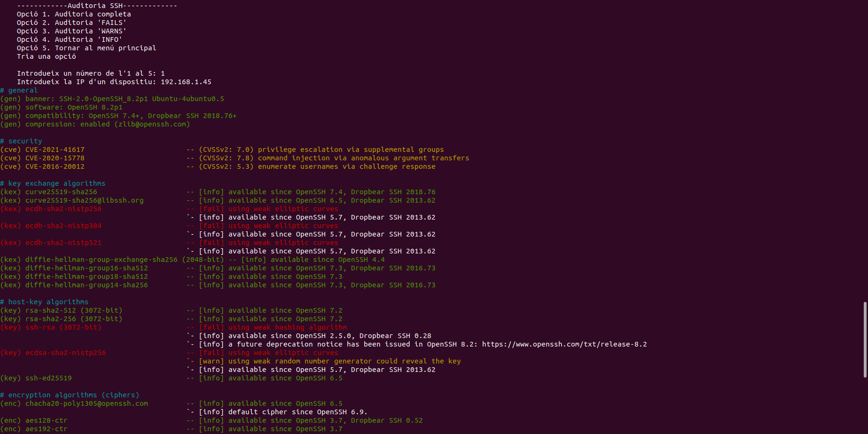Click 'default cipher since OpenSSH 6.9.' text
Screen dimensions: 868x434
click(298, 412)
